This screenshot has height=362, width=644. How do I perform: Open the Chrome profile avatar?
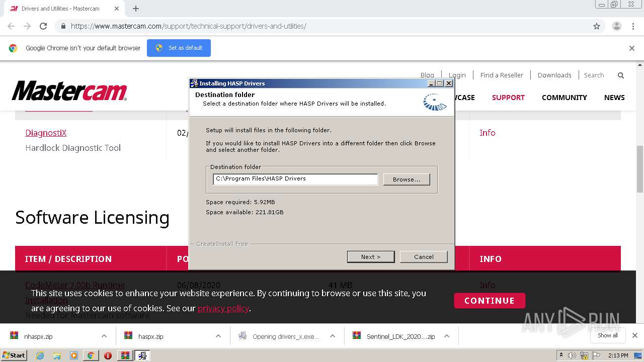(x=616, y=26)
